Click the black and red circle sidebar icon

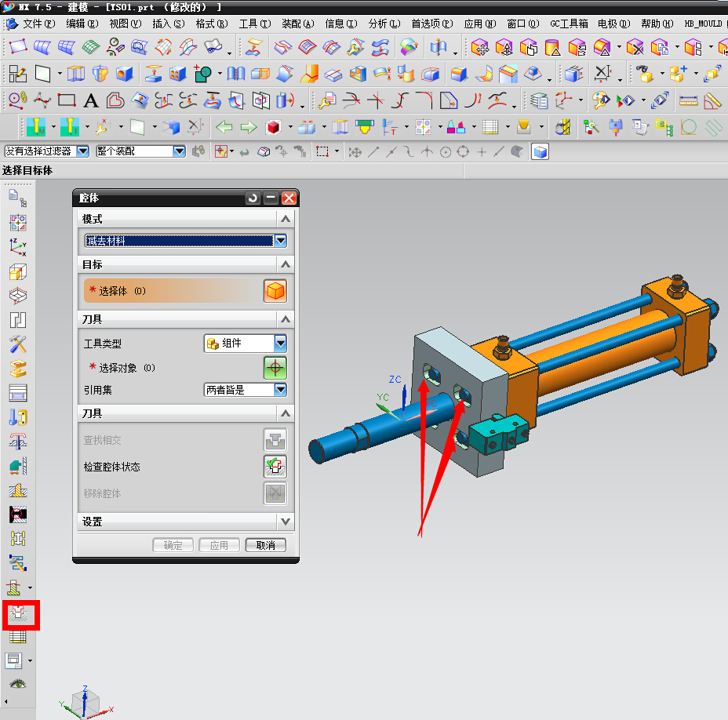pyautogui.click(x=18, y=515)
